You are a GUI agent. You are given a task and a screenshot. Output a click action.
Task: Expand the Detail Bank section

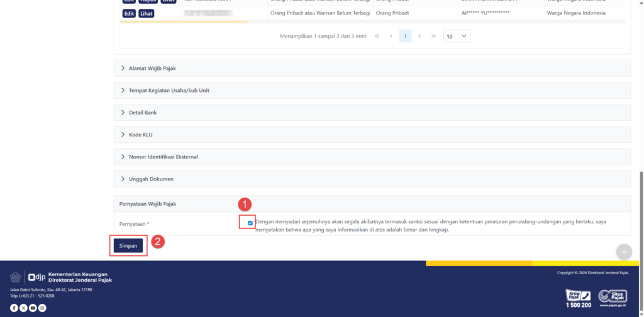(142, 113)
